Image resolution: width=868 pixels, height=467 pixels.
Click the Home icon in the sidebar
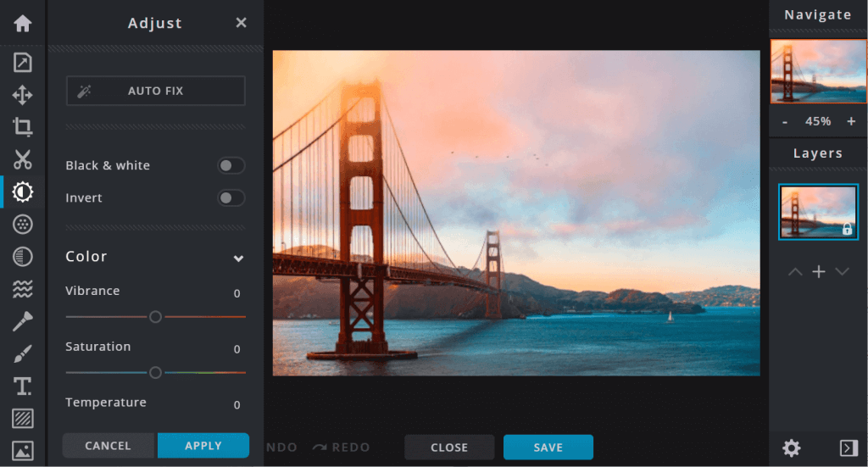point(23,23)
